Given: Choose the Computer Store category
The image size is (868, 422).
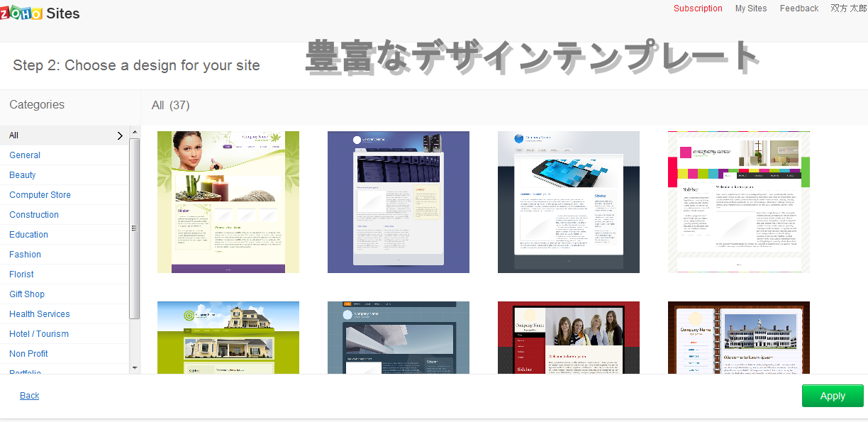Looking at the screenshot, I should [x=40, y=195].
